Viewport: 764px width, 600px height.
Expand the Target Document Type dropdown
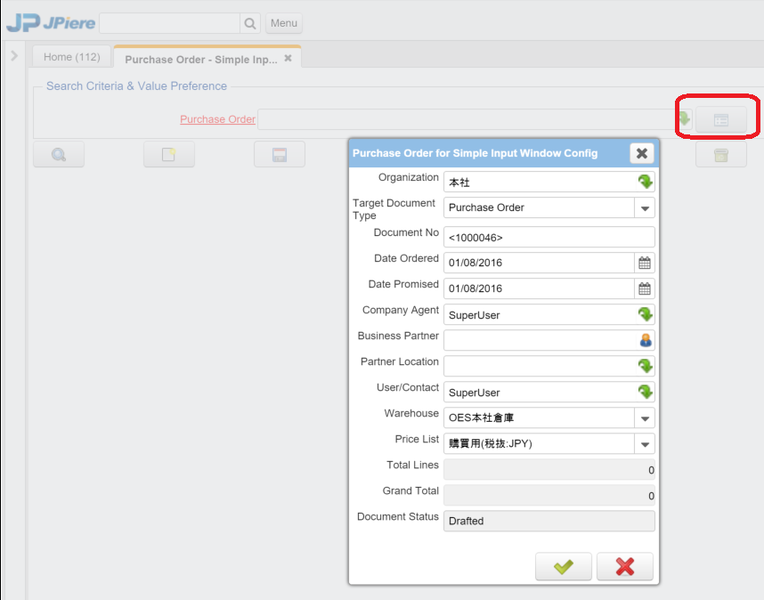(645, 208)
